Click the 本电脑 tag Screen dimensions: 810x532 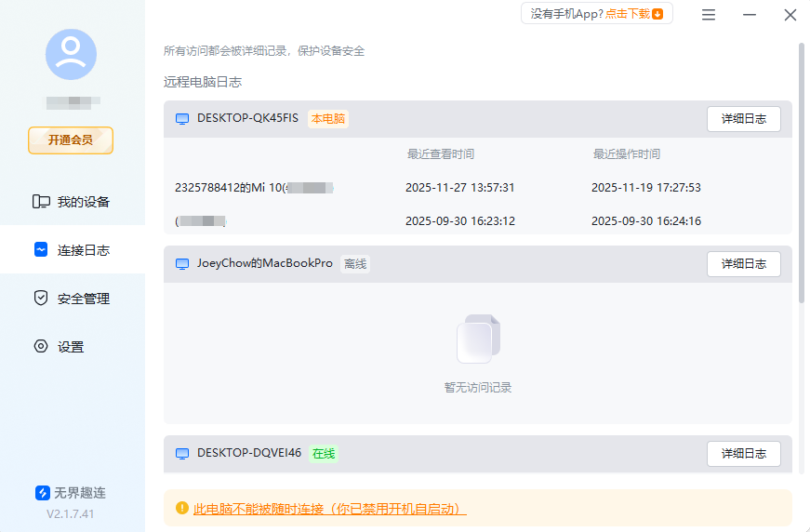(x=328, y=119)
